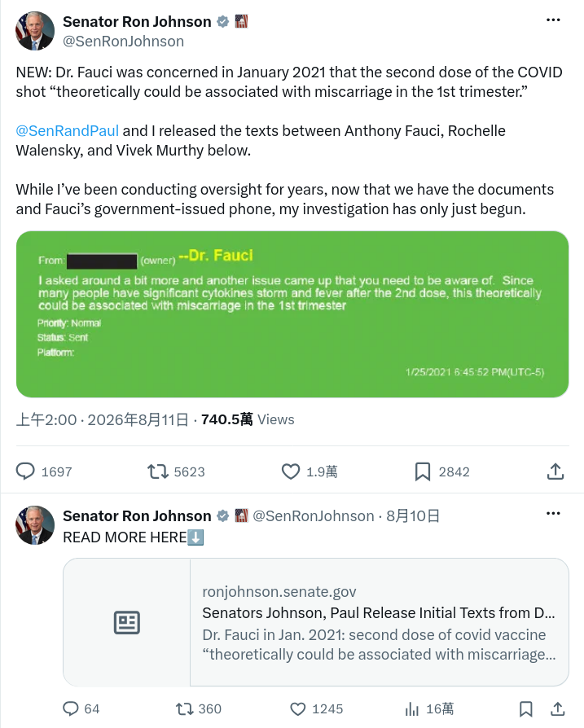Screen dimensions: 584x728
Task: Open Senator Ron Johnson's profile avatar at top
Action: tap(35, 31)
